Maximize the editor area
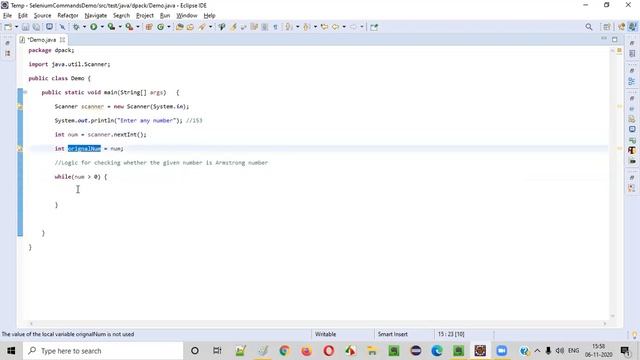The image size is (640, 360). pyautogui.click(x=615, y=39)
